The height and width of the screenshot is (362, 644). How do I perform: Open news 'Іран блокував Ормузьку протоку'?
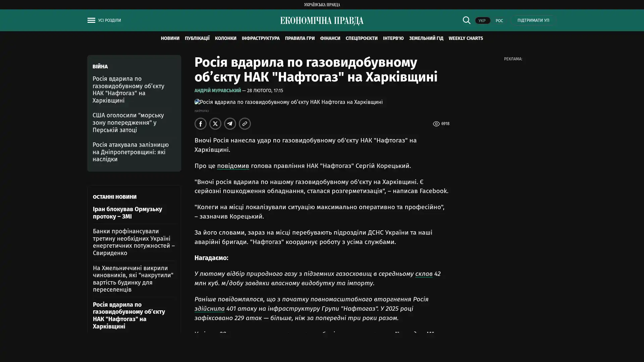[127, 213]
